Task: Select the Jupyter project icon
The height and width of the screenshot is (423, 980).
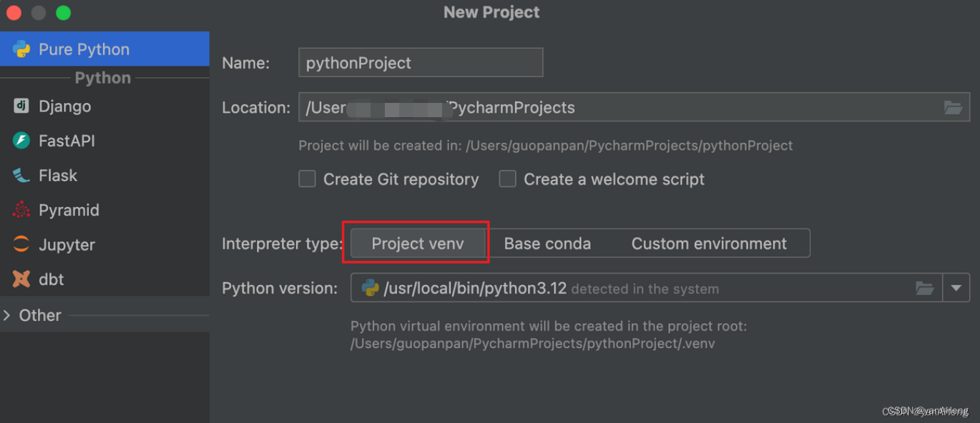Action: point(19,244)
